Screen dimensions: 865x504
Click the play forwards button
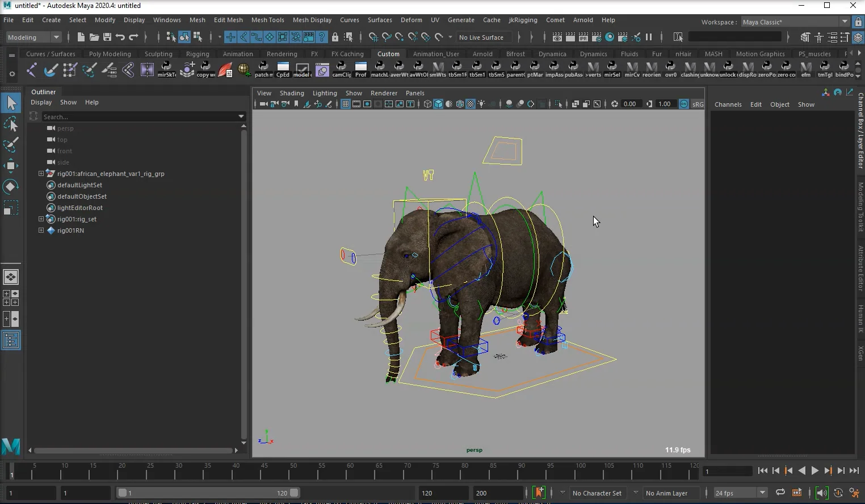(814, 471)
